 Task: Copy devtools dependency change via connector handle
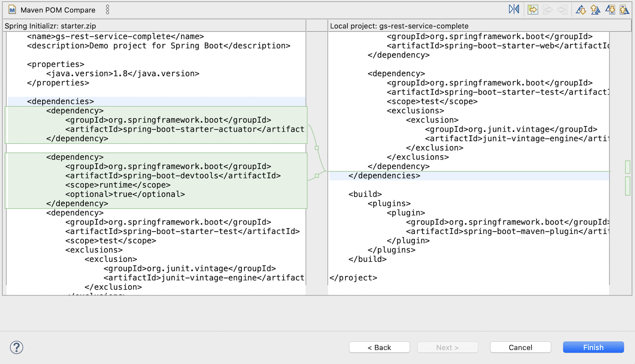pyautogui.click(x=317, y=176)
